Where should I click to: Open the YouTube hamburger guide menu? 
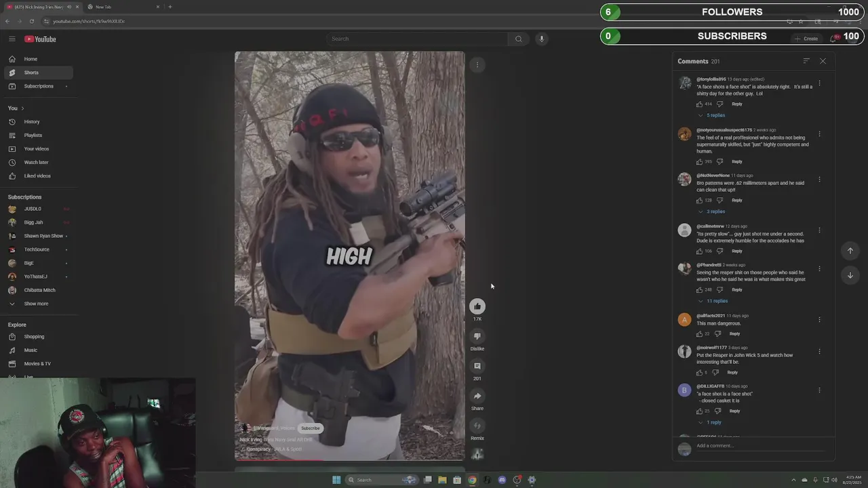tap(12, 39)
